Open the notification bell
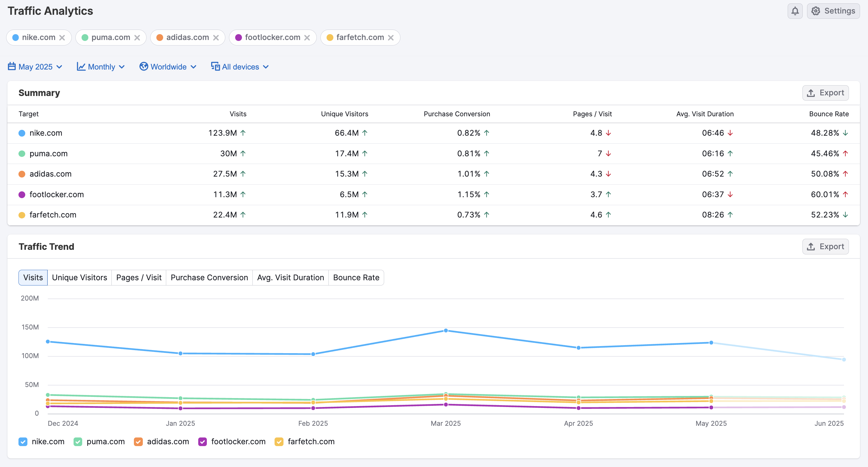 click(x=795, y=11)
